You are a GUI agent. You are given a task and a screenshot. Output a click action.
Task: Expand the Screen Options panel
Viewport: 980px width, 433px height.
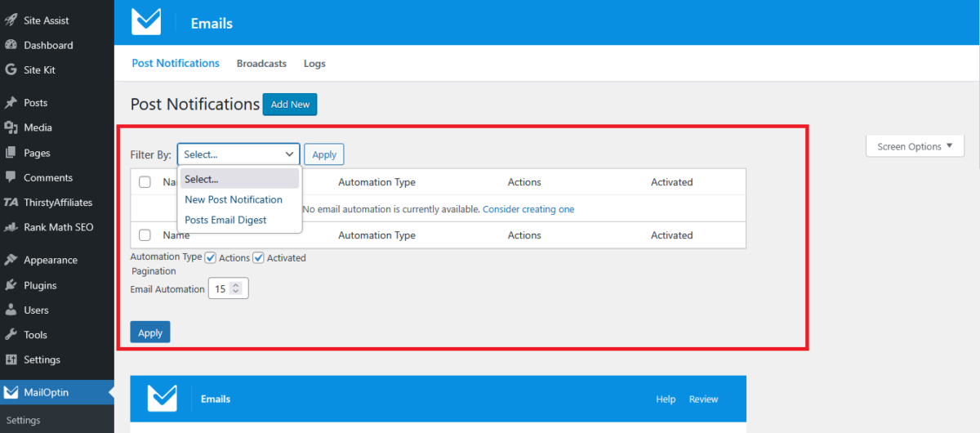[x=915, y=146]
